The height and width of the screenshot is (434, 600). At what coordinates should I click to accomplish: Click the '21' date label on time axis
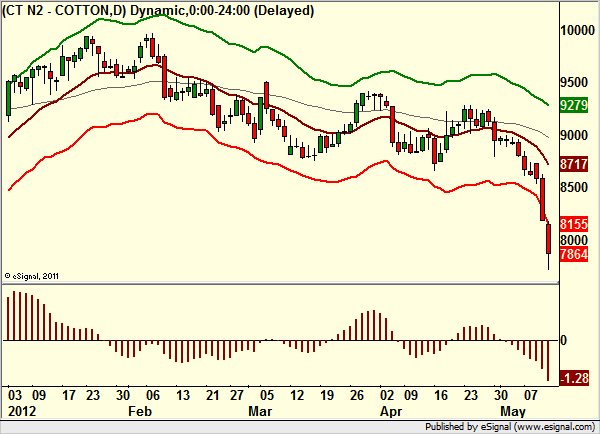pos(213,395)
